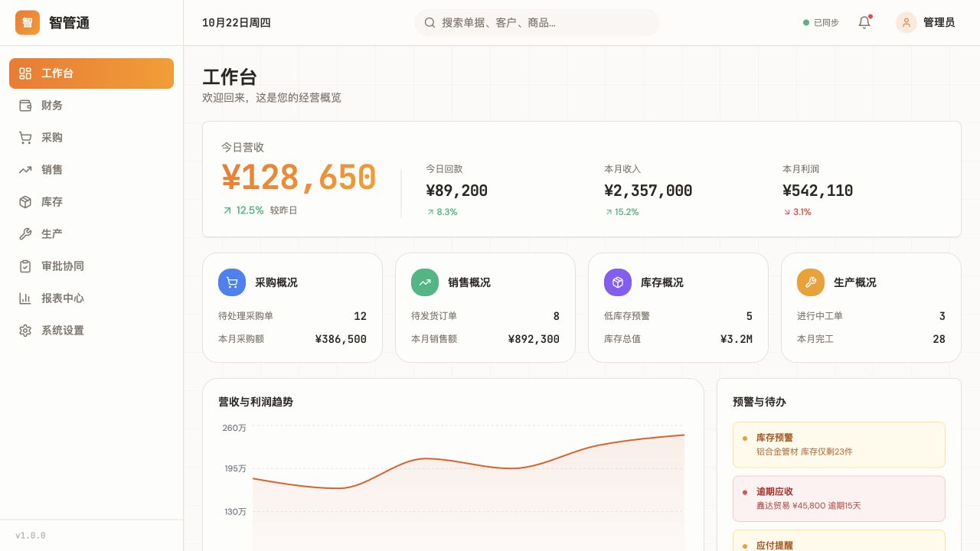Open the notification bell icon
The width and height of the screenshot is (980, 551).
pyautogui.click(x=864, y=23)
